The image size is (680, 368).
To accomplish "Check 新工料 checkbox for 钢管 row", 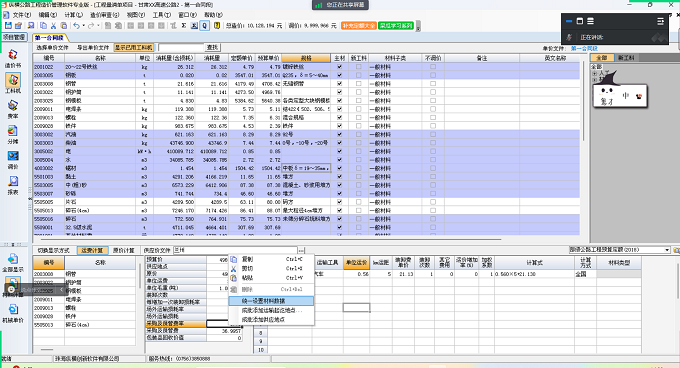I will click(x=358, y=84).
